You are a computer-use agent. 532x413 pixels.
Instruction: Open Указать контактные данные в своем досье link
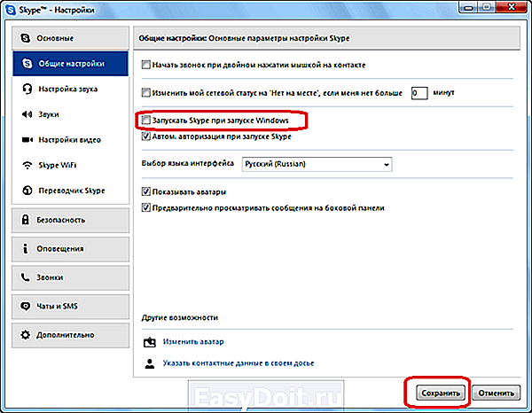point(239,363)
